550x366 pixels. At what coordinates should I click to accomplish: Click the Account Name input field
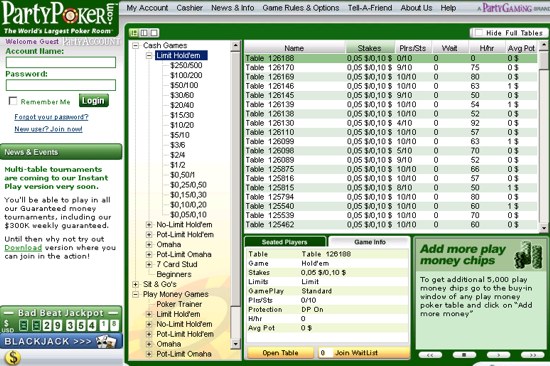tap(61, 62)
